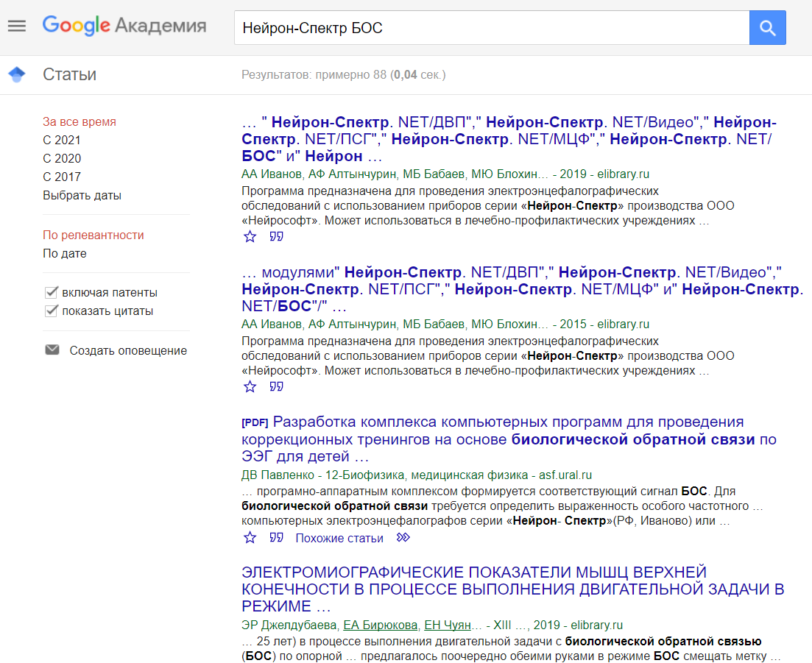This screenshot has height=663, width=812.
Task: Click 'Похожие статьи' link
Action: click(339, 538)
